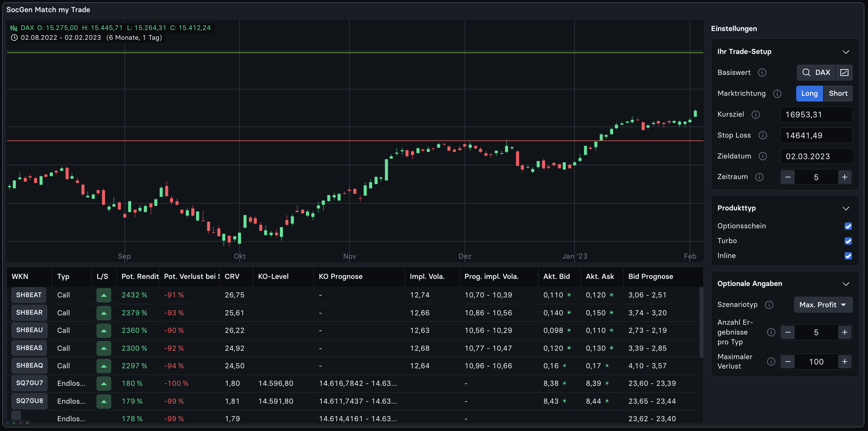Click the green long arrow in row SH8EAS
Viewport: 868px width, 431px height.
(104, 348)
